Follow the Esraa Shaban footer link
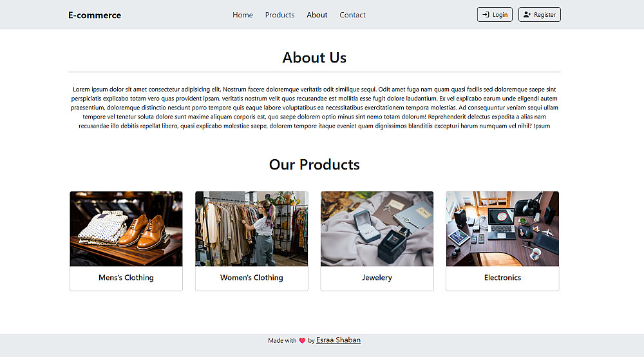 coord(339,340)
